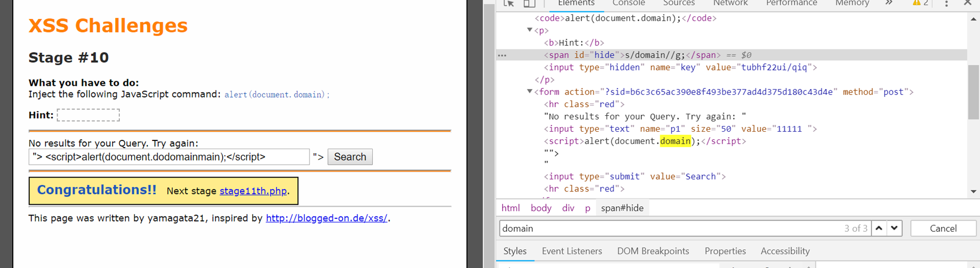The height and width of the screenshot is (268, 980).
Task: Select the hidden input name="key" row
Action: [680, 67]
